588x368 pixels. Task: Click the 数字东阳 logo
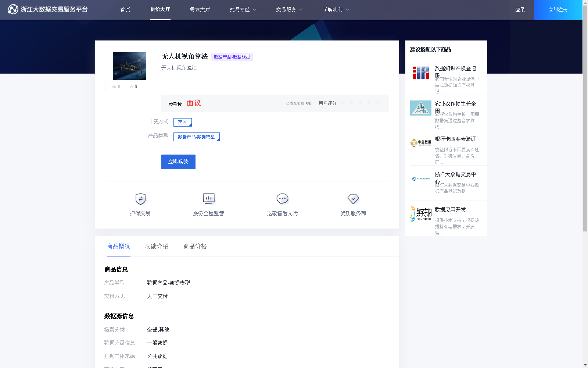click(x=421, y=214)
